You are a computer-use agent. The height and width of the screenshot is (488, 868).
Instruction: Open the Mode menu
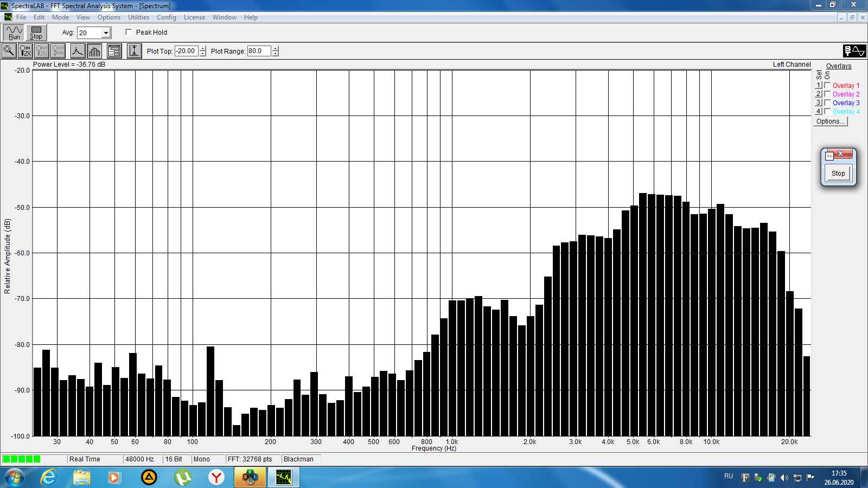[60, 17]
